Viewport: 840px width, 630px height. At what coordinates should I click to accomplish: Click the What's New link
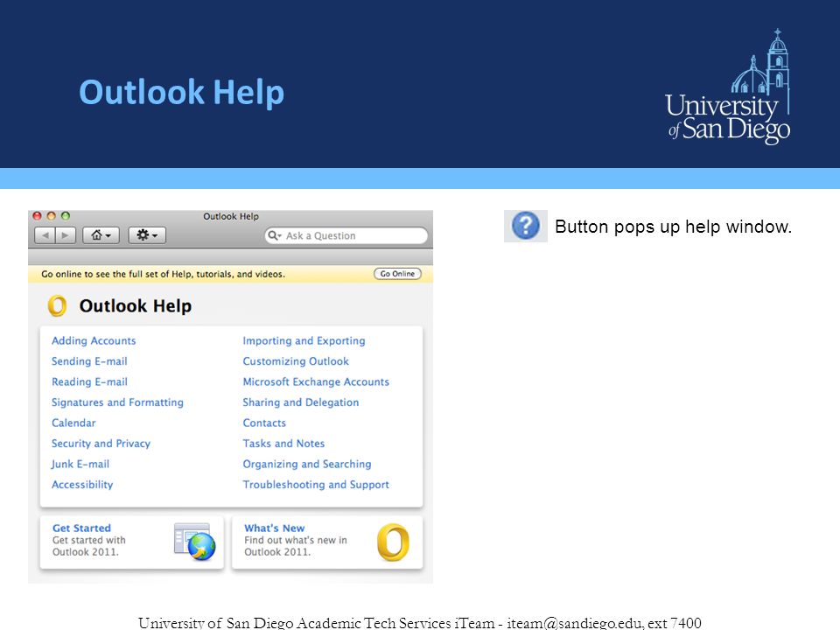click(x=274, y=528)
